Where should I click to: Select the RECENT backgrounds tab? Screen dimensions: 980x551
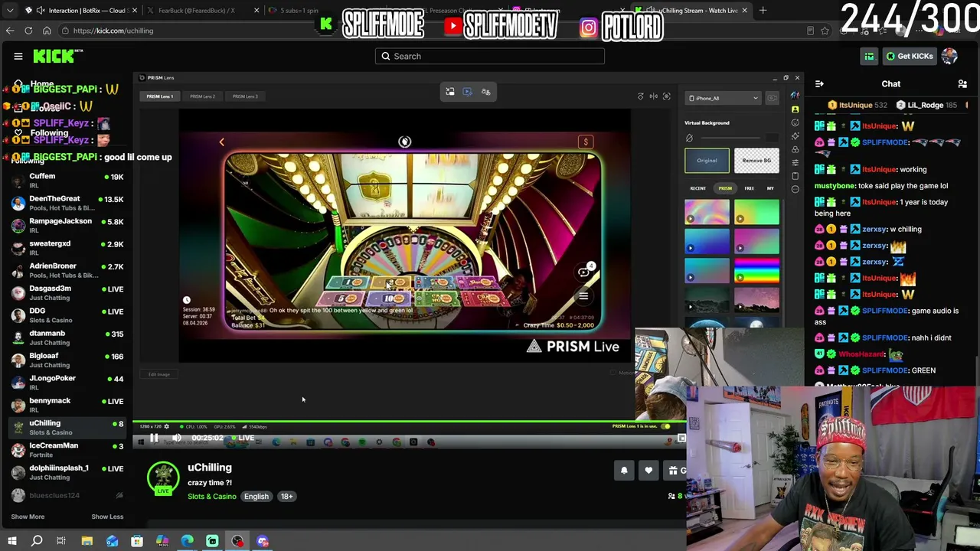[x=698, y=188]
